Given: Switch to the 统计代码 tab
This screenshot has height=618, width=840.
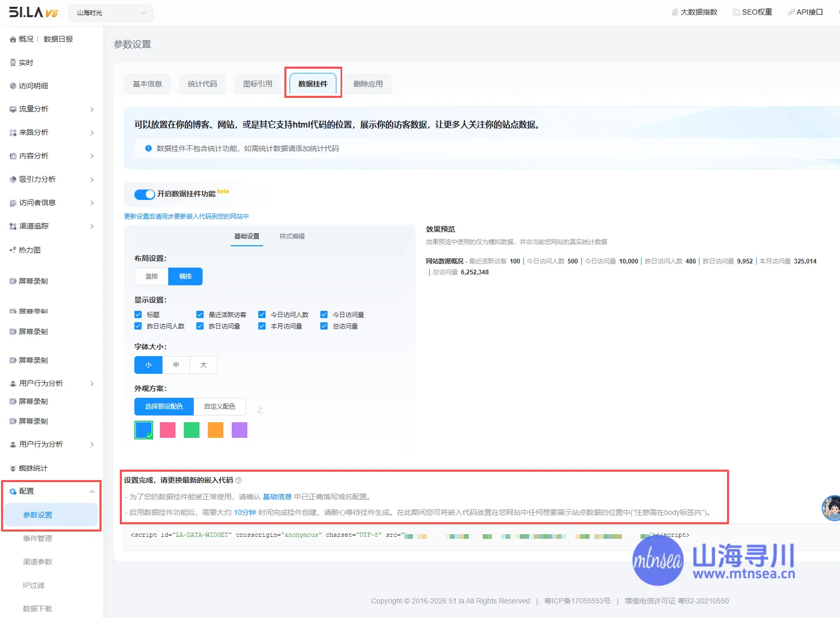Looking at the screenshot, I should (x=203, y=84).
